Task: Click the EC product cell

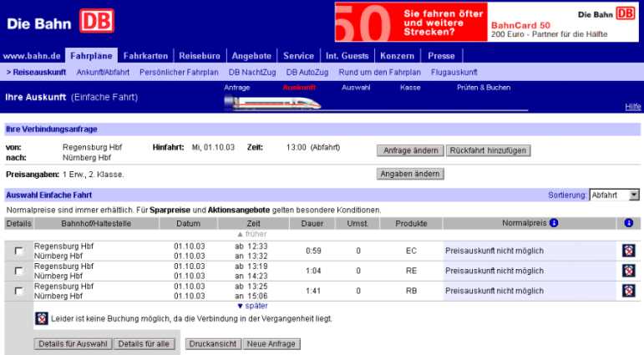Action: pyautogui.click(x=411, y=251)
